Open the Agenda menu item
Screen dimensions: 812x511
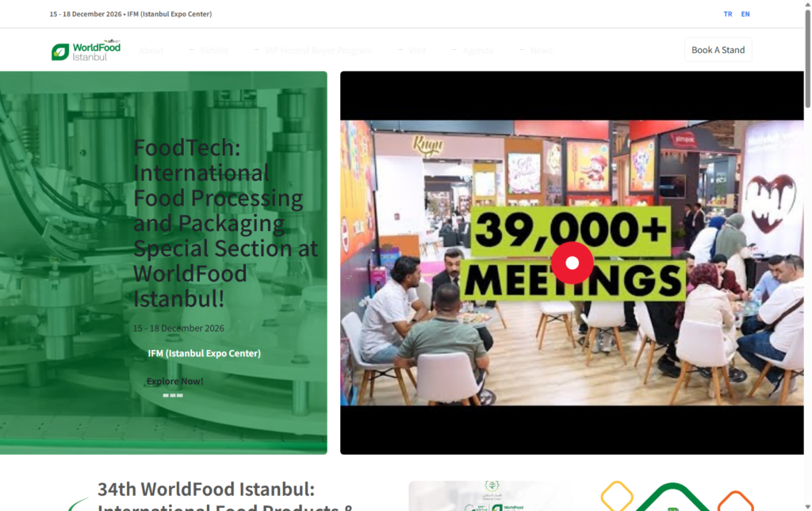pyautogui.click(x=477, y=50)
